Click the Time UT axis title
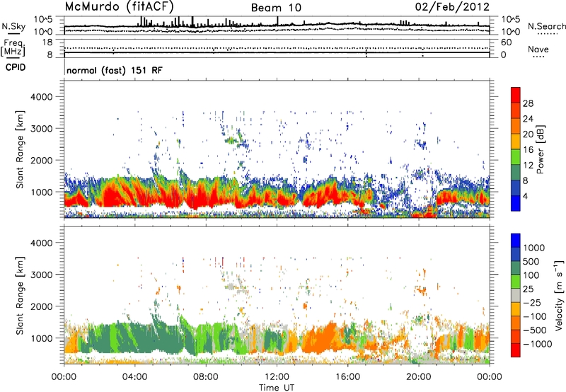 (277, 388)
